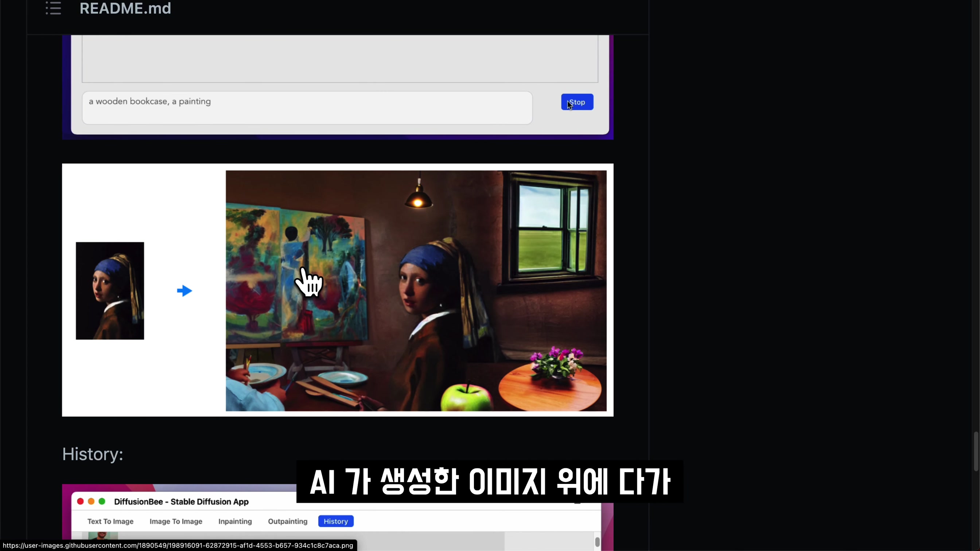Switch to the Text To Image tab
Image resolution: width=980 pixels, height=551 pixels.
110,521
